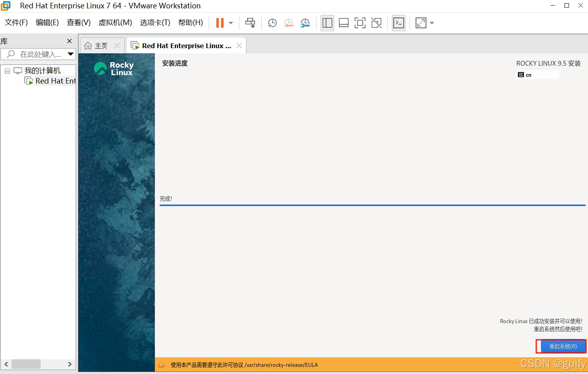
Task: Open the 文件(F) menu
Action: pyautogui.click(x=16, y=22)
